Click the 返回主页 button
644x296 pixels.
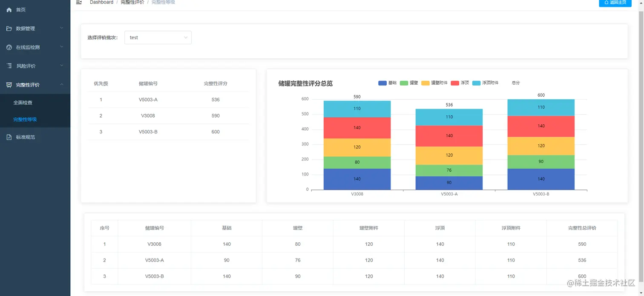coord(615,3)
